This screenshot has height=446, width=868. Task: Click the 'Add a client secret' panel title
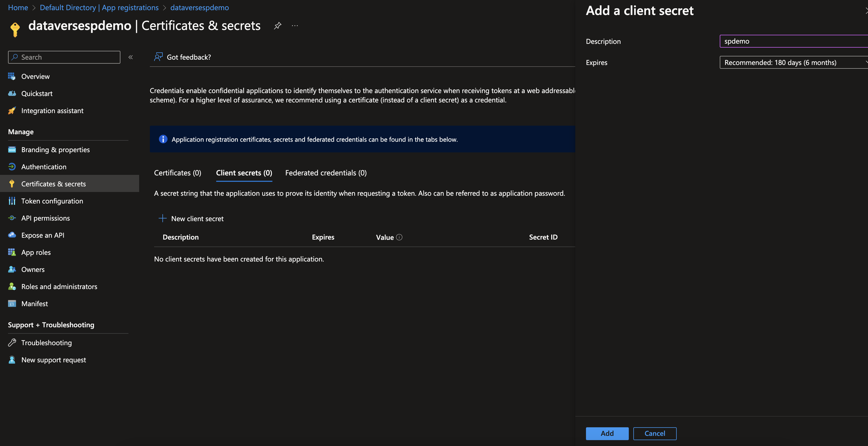pos(639,10)
